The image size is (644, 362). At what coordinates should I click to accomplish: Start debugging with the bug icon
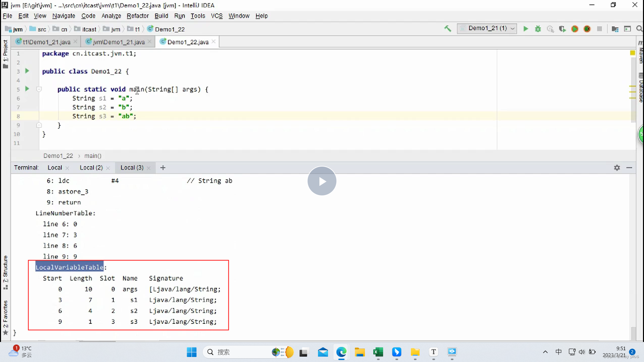click(x=538, y=29)
